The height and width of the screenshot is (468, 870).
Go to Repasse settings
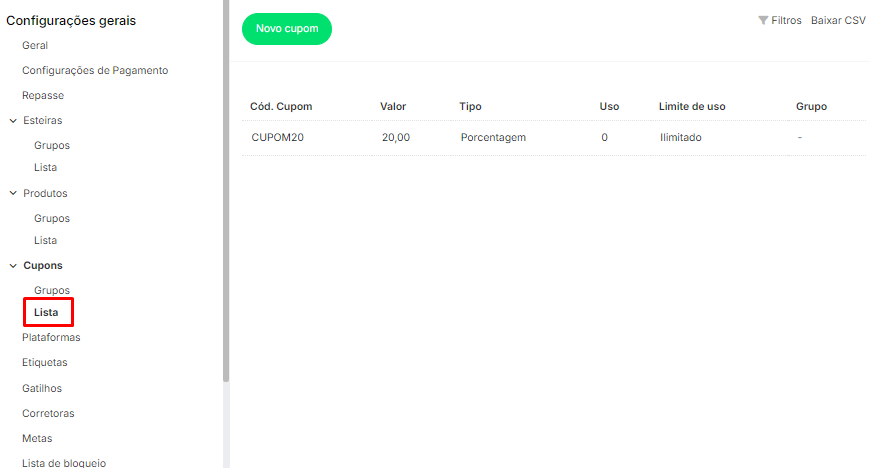tap(43, 95)
